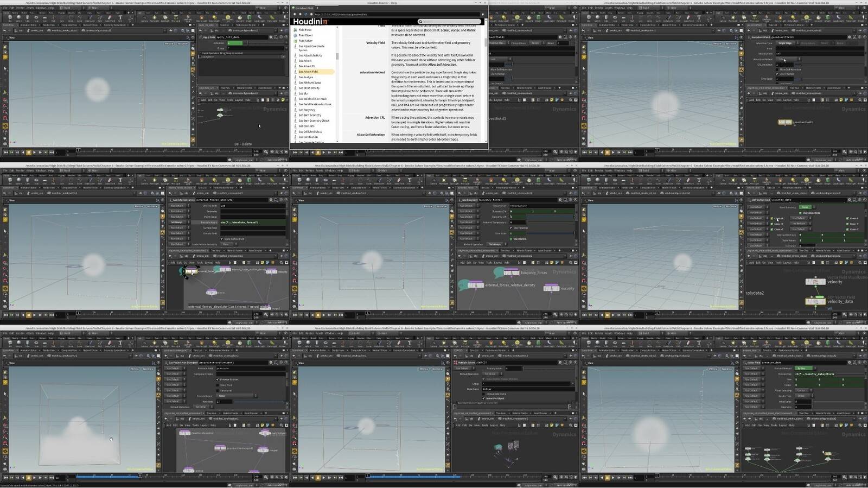Toggle the Close -Z checkbox on velocity_data
Viewport: 868px width, 488px height.
click(x=847, y=229)
